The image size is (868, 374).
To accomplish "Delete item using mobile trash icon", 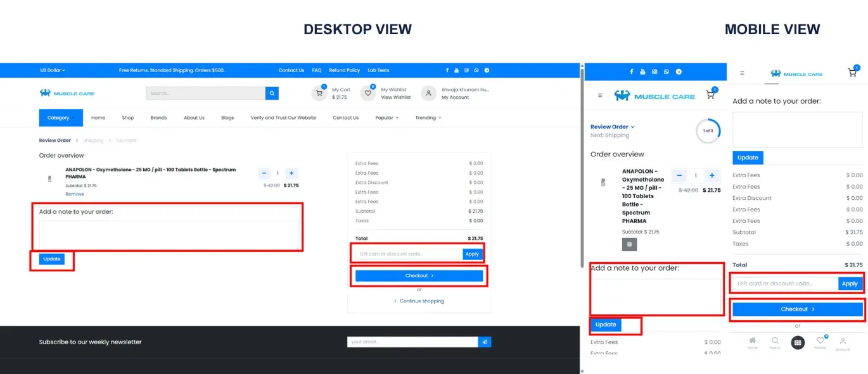I will 629,244.
